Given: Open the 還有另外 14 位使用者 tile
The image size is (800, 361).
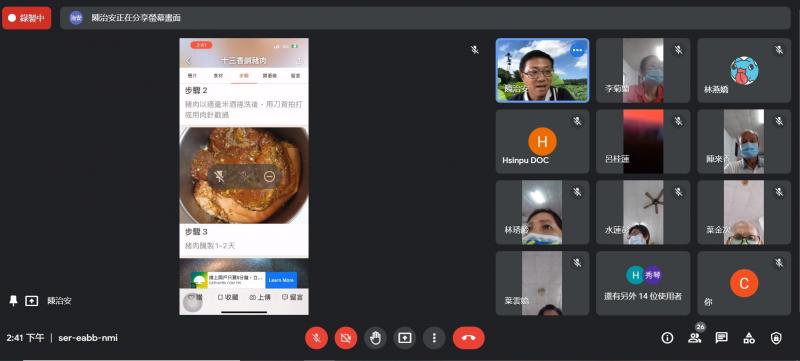Looking at the screenshot, I should pos(643,283).
